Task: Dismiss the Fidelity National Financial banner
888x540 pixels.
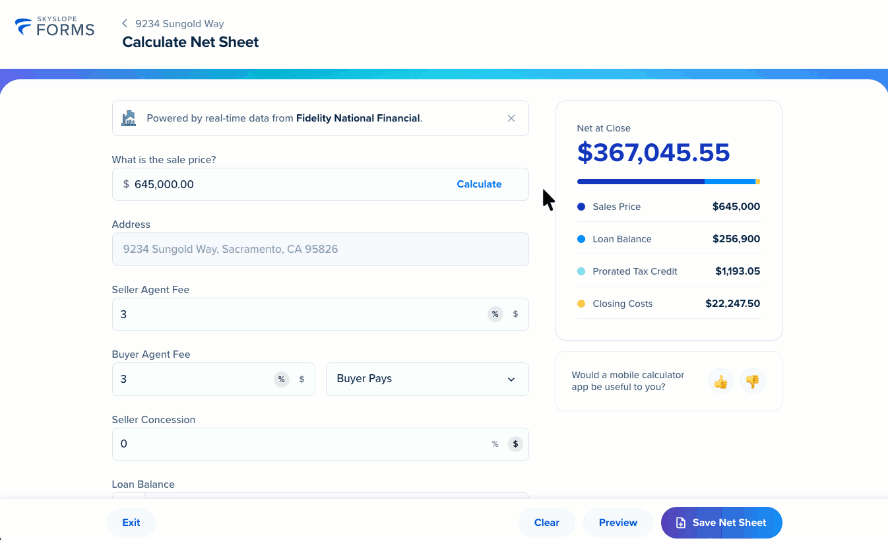Action: [x=511, y=118]
